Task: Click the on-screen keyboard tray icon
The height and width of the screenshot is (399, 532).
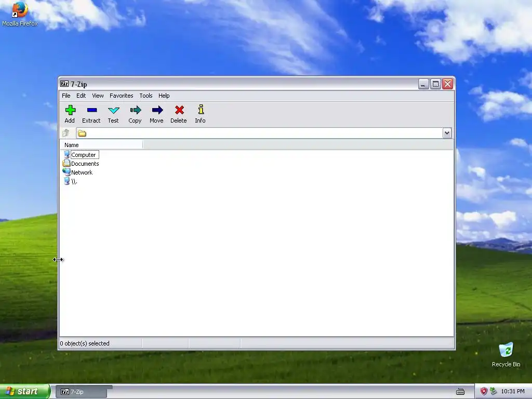Action: pyautogui.click(x=460, y=392)
